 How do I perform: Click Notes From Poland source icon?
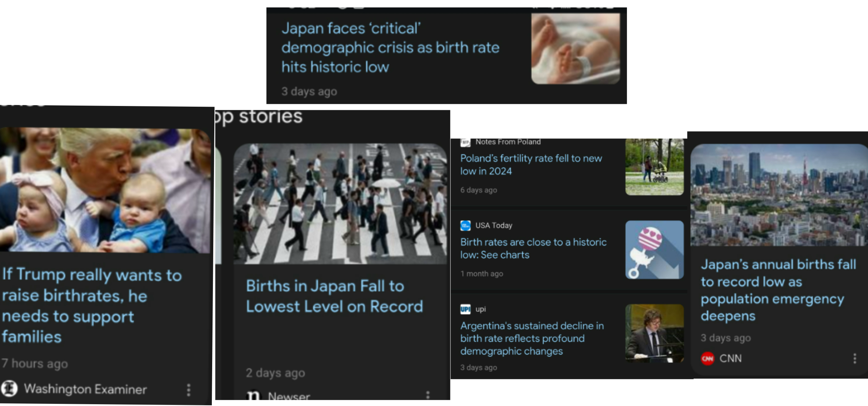coord(465,142)
